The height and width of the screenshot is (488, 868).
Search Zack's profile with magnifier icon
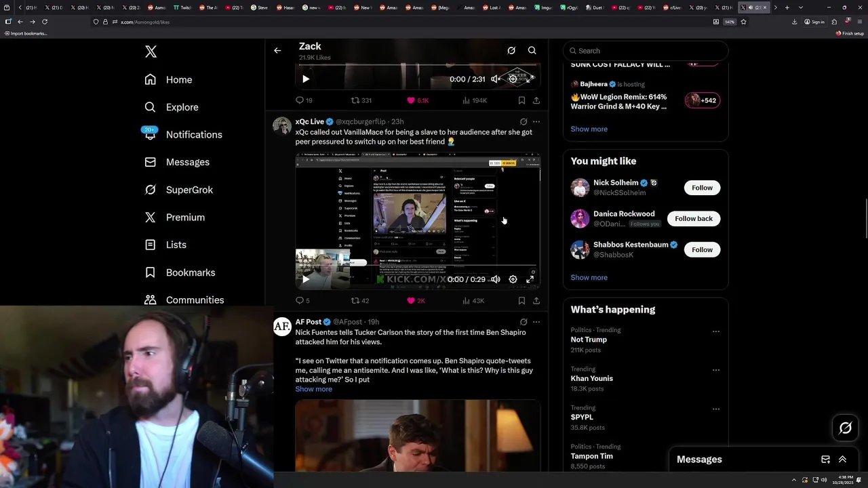tap(532, 51)
